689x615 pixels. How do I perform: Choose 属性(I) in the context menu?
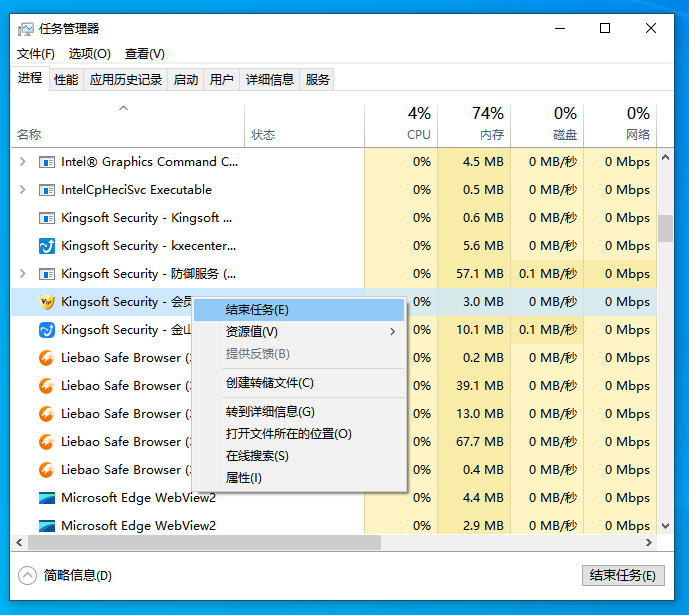299,478
